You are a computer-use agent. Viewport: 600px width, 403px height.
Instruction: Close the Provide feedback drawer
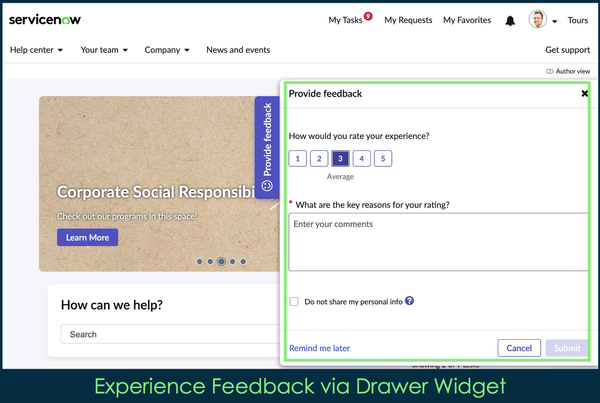[584, 93]
